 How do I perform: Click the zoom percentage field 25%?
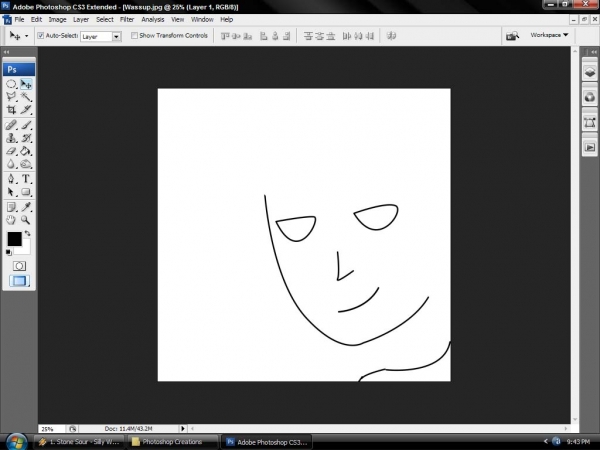point(52,429)
